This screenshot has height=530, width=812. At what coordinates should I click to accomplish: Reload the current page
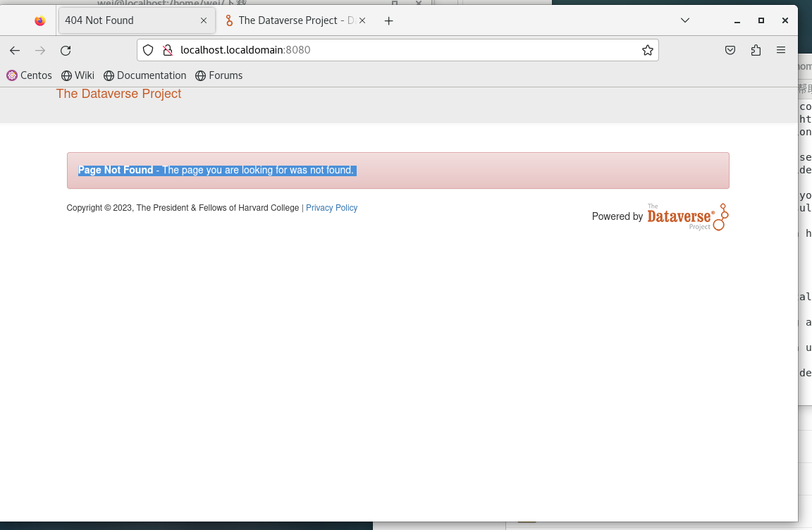click(66, 50)
